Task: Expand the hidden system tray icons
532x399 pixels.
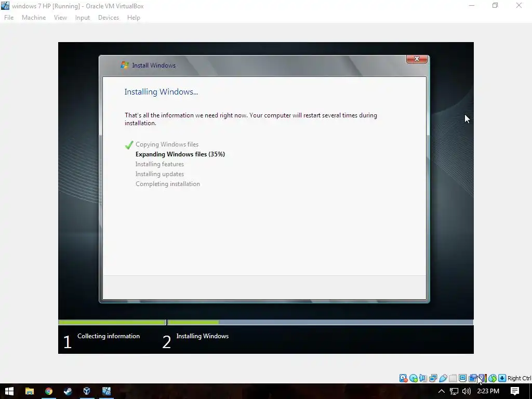Action: coord(441,391)
